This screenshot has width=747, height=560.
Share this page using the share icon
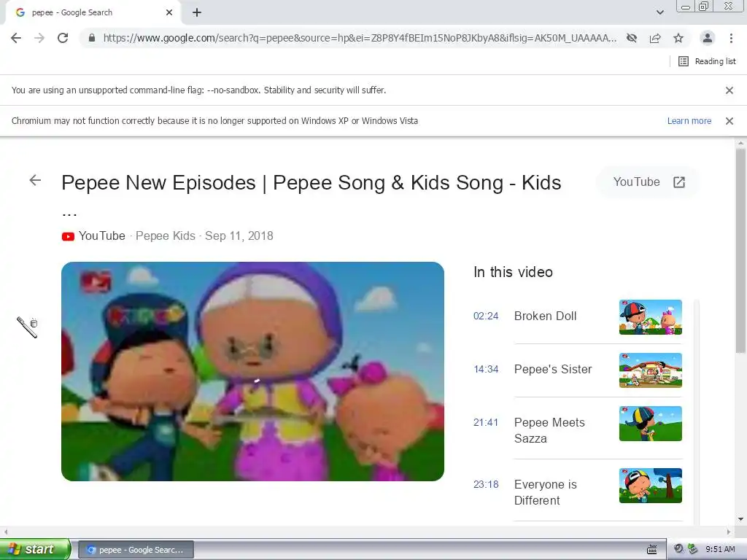point(655,38)
